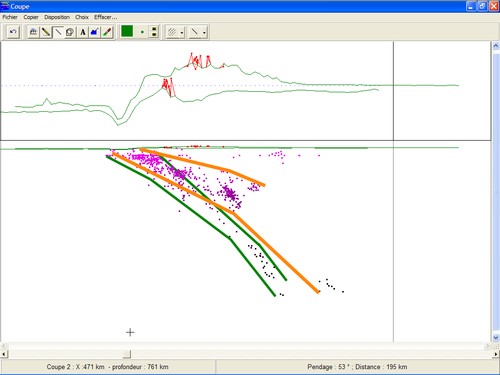Image resolution: width=500 pixels, height=375 pixels.
Task: Open the Fichier menu
Action: (10, 17)
